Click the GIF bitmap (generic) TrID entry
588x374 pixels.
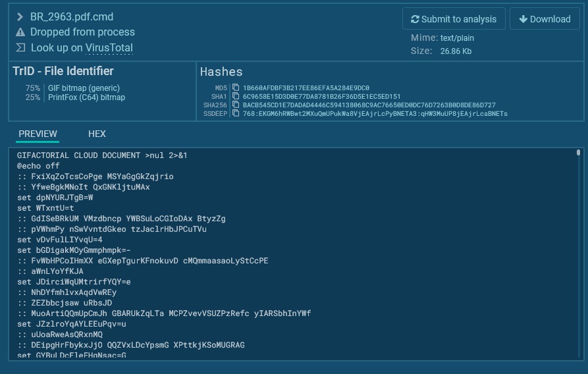click(84, 88)
